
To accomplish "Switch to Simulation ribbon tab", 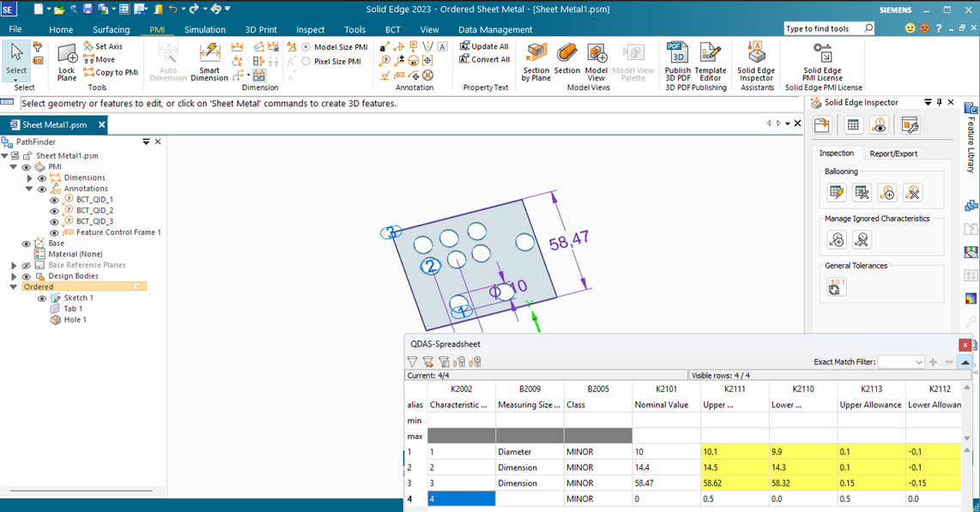I will click(205, 29).
